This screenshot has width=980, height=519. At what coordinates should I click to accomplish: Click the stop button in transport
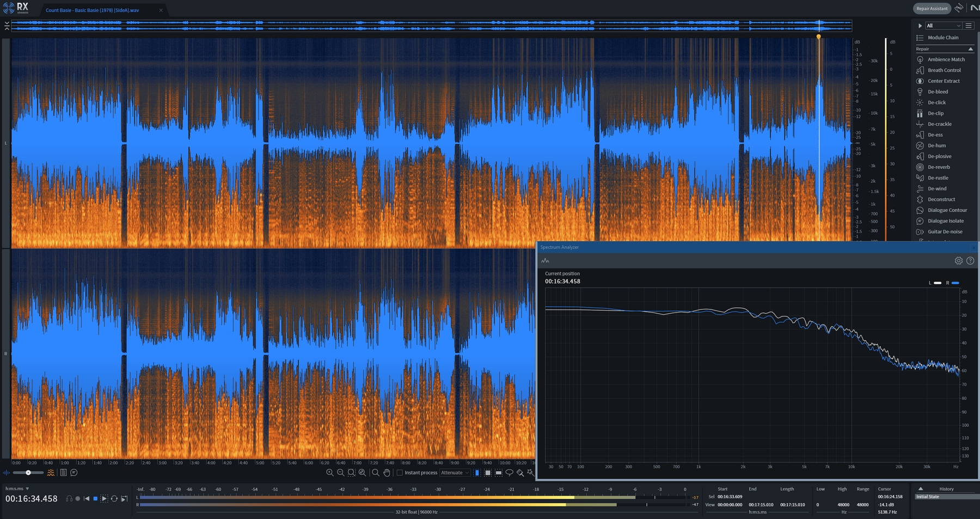tap(95, 498)
